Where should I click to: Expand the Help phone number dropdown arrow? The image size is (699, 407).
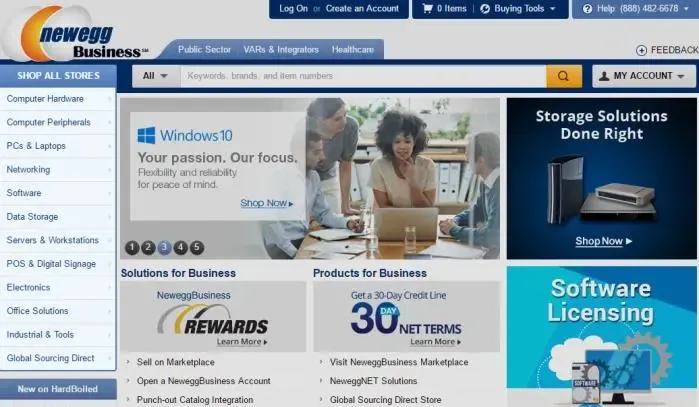click(686, 8)
